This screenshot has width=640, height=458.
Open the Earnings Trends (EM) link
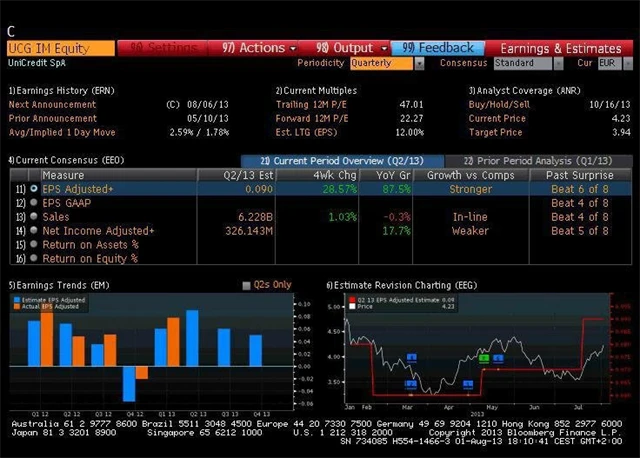(x=59, y=285)
